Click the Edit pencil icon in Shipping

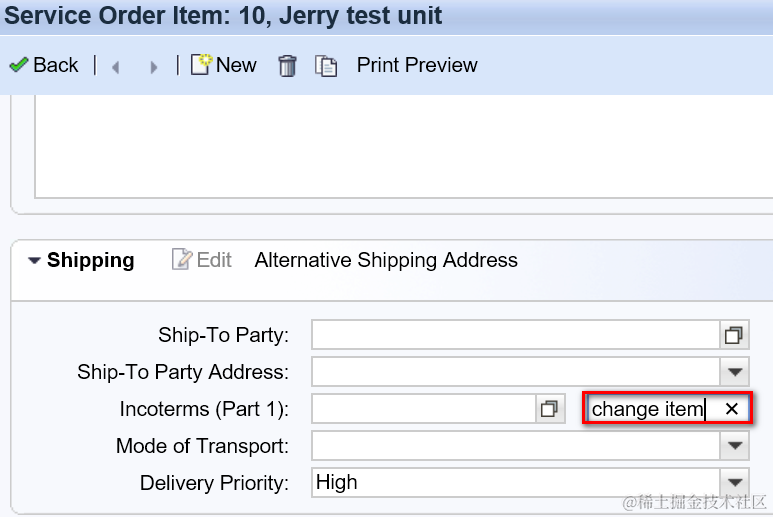182,260
